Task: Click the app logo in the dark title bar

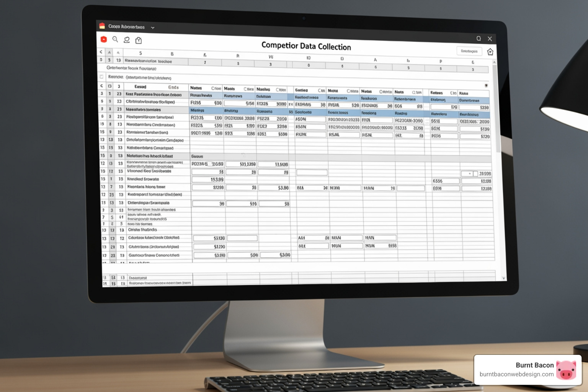Action: pos(102,26)
